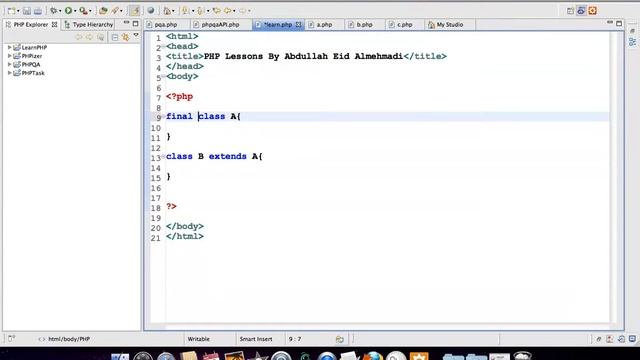
Task: Click the Debug bug toolbar icon
Action: pos(53,11)
